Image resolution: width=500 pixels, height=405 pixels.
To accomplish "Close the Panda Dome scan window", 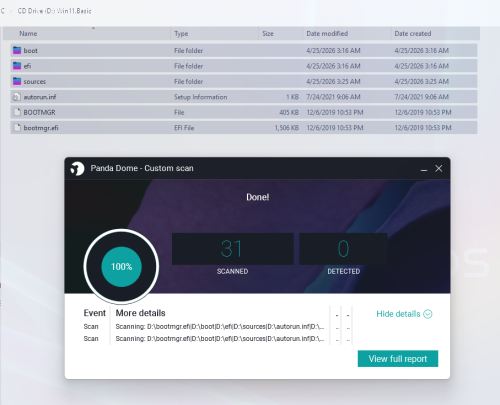I will point(439,169).
